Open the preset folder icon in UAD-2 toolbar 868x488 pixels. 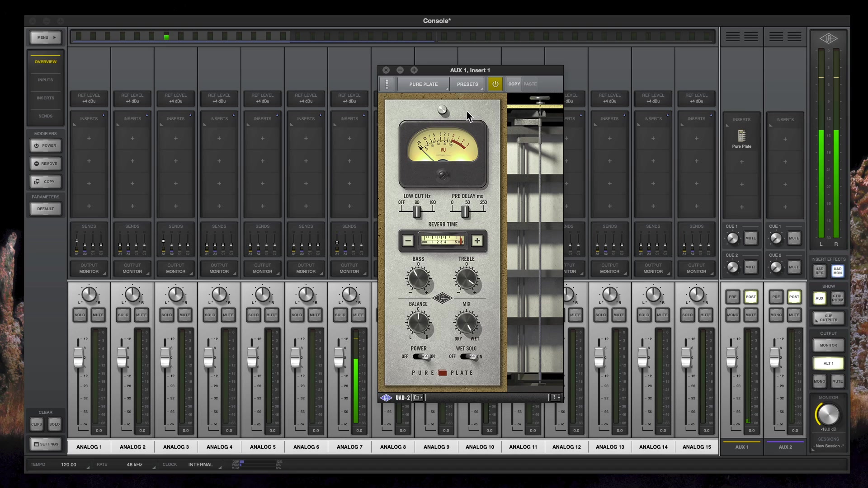click(x=417, y=398)
